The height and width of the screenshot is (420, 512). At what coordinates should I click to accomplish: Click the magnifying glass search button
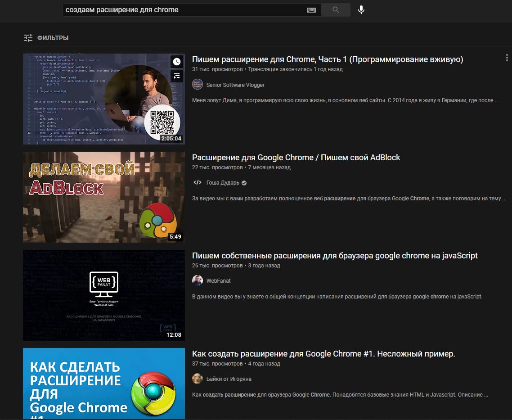(x=336, y=10)
